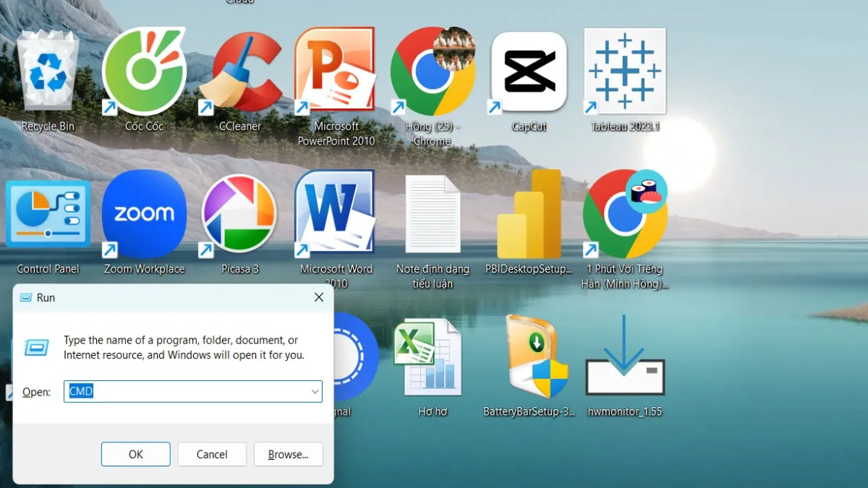The width and height of the screenshot is (868, 488).
Task: Click OK to run CMD
Action: [x=135, y=454]
